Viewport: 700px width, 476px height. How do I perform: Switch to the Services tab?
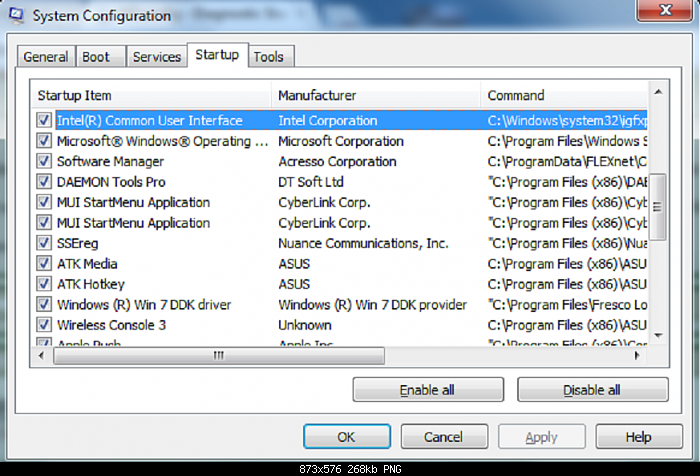(x=157, y=57)
